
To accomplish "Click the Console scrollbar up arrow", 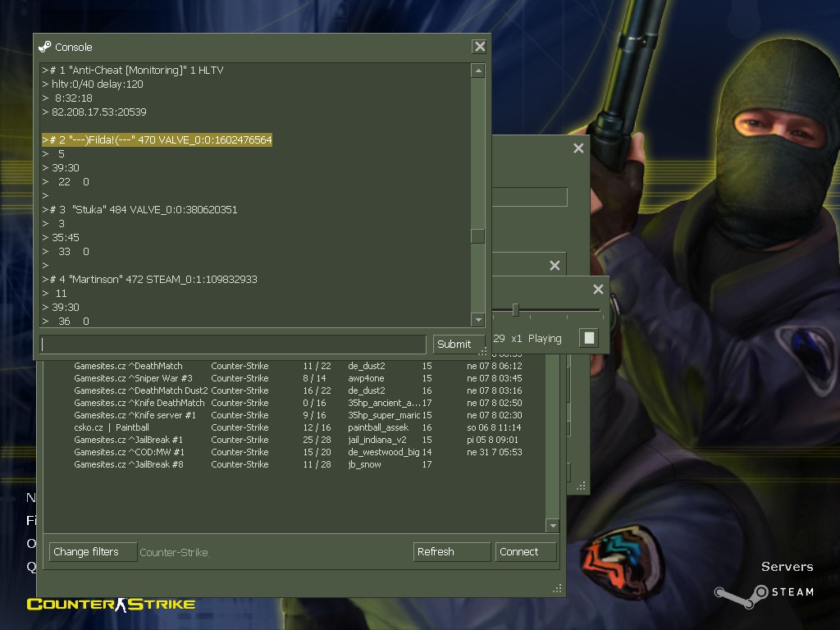I will coord(478,71).
